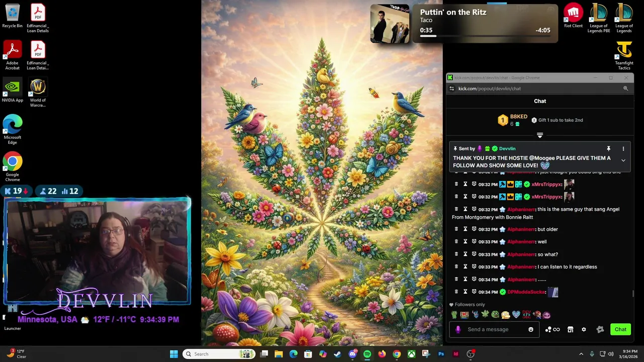Click the Send a message input field

(495, 329)
